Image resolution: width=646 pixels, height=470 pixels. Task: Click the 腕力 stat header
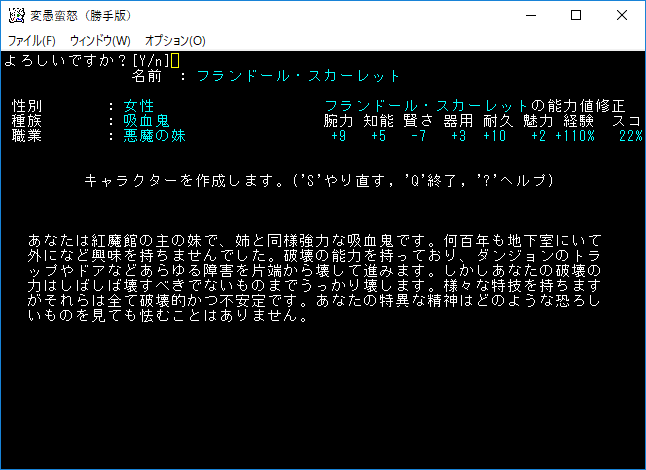tap(339, 121)
